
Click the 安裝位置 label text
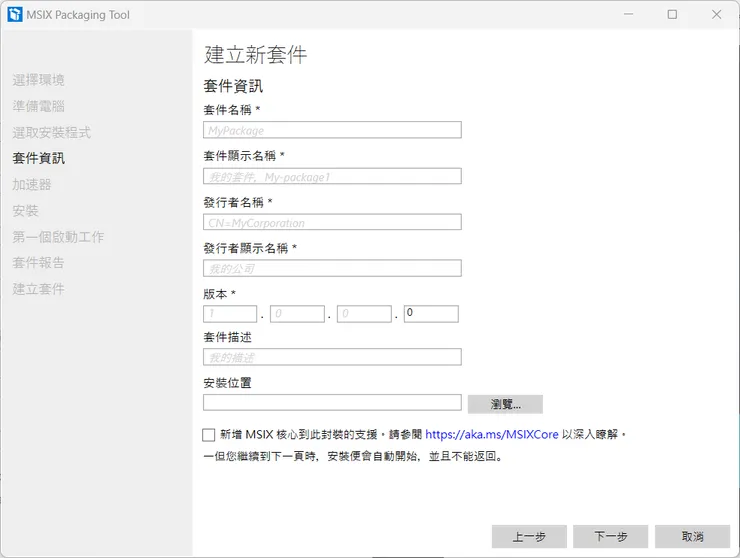(x=227, y=383)
